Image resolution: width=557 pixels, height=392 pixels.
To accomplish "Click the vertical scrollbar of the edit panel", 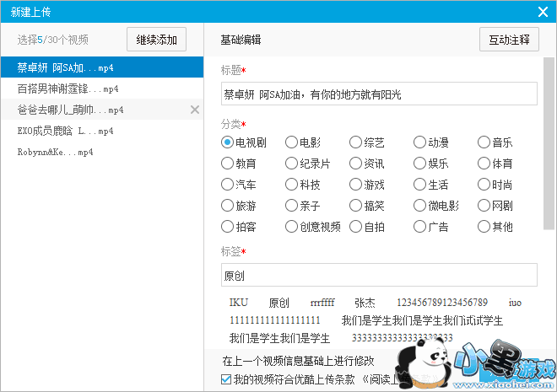I will [549, 143].
